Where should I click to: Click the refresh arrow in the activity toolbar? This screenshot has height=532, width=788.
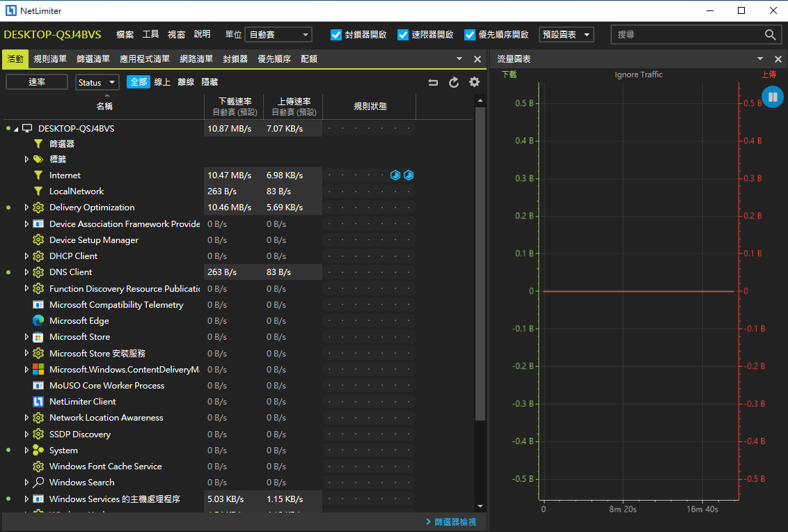coord(454,82)
